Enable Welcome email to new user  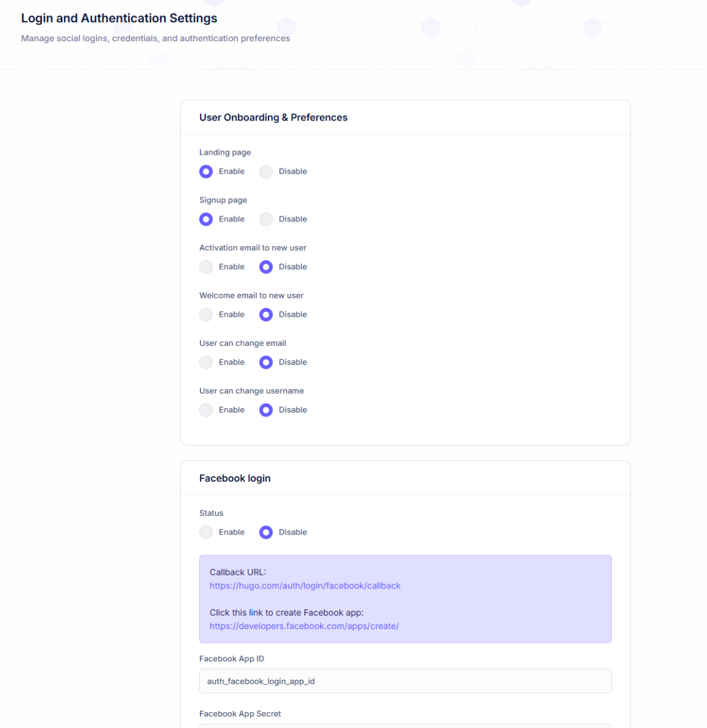click(206, 314)
